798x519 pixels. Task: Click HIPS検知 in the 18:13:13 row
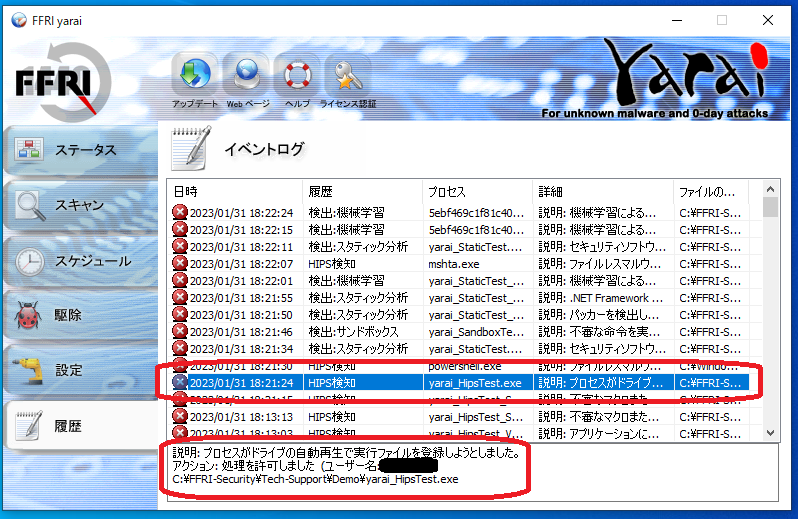tap(332, 417)
